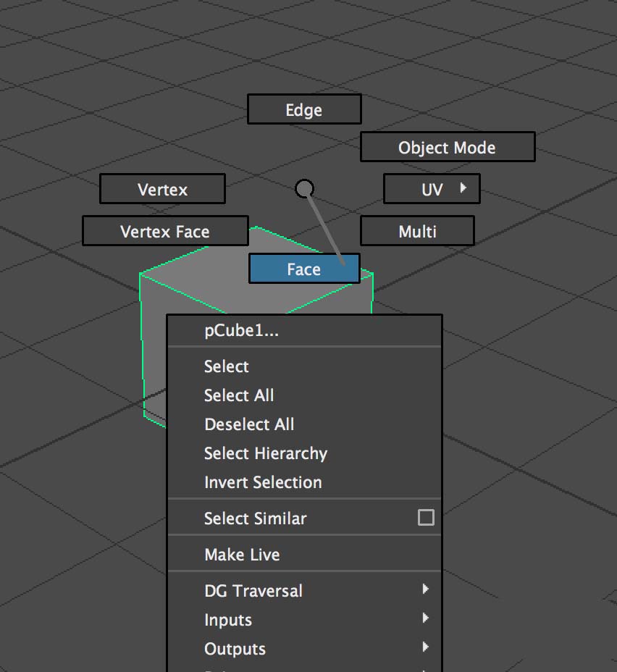Choose the highlighted Face option
Screen dimensions: 617x672
pyautogui.click(x=304, y=269)
